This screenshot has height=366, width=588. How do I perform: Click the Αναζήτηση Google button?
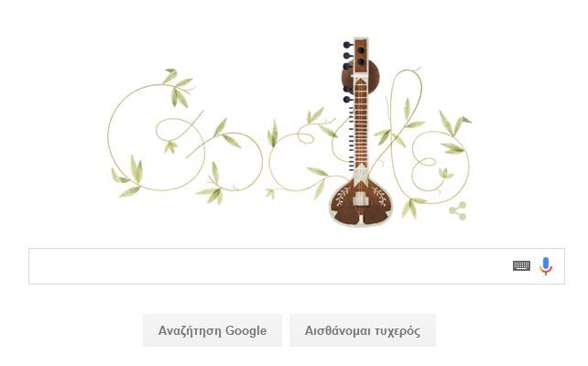pos(212,330)
